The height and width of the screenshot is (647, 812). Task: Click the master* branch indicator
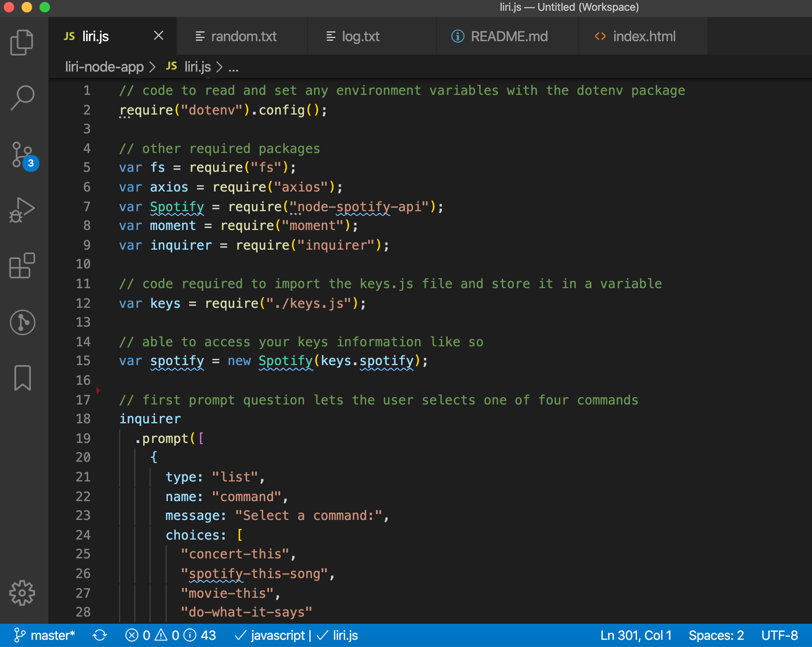click(x=44, y=635)
